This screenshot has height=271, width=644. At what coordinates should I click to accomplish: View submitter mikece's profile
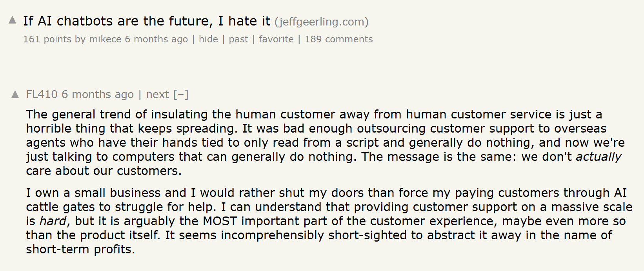point(105,39)
